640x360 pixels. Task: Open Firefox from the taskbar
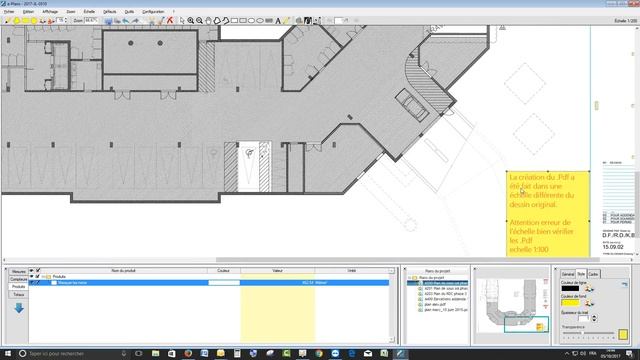tap(188, 353)
